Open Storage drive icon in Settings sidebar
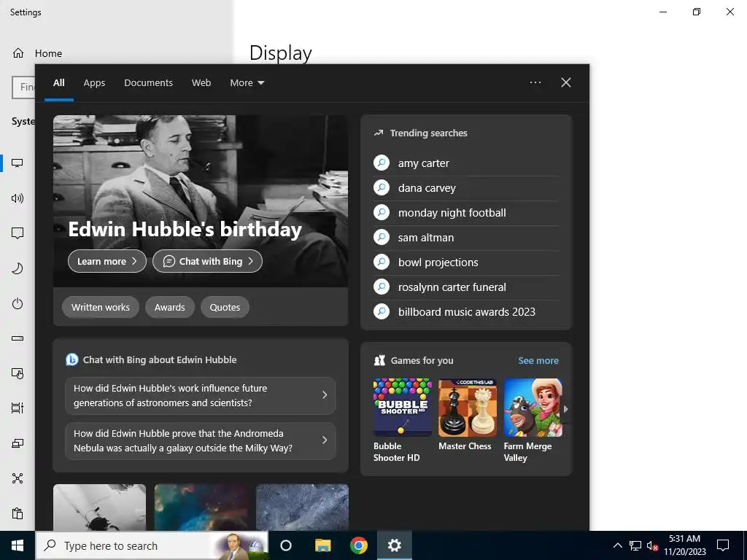 (x=18, y=338)
